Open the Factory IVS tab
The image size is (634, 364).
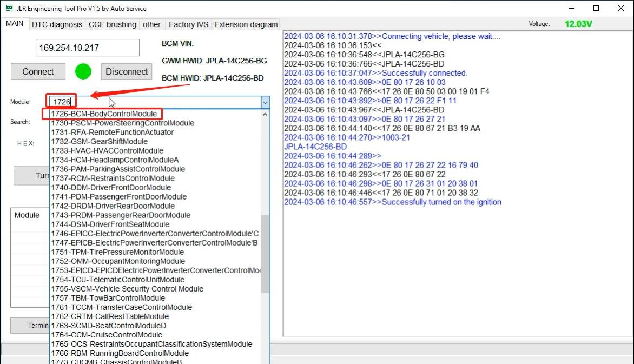tap(188, 24)
